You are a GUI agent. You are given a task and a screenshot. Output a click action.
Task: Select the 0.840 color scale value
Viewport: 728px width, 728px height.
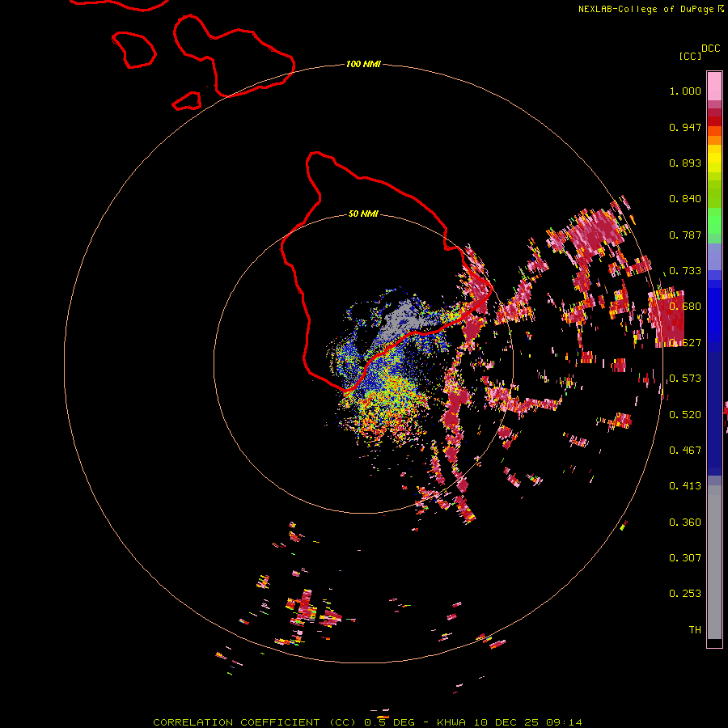tap(685, 199)
